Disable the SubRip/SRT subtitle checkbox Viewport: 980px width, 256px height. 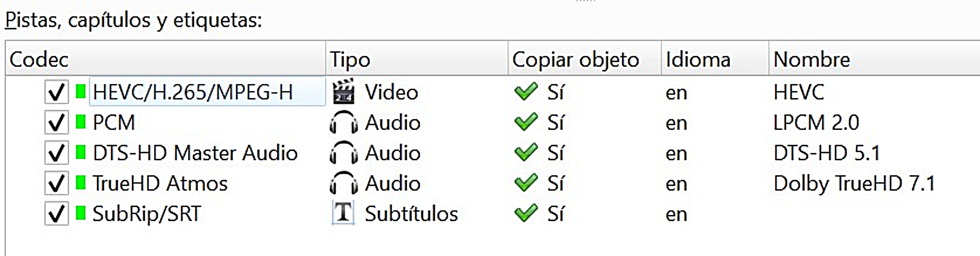56,214
